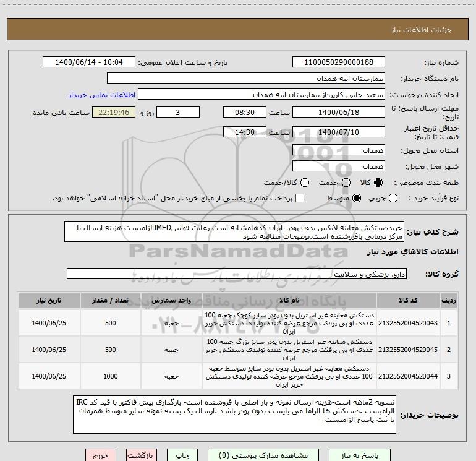
Task: Click the ردیف column header
Action: point(449,300)
